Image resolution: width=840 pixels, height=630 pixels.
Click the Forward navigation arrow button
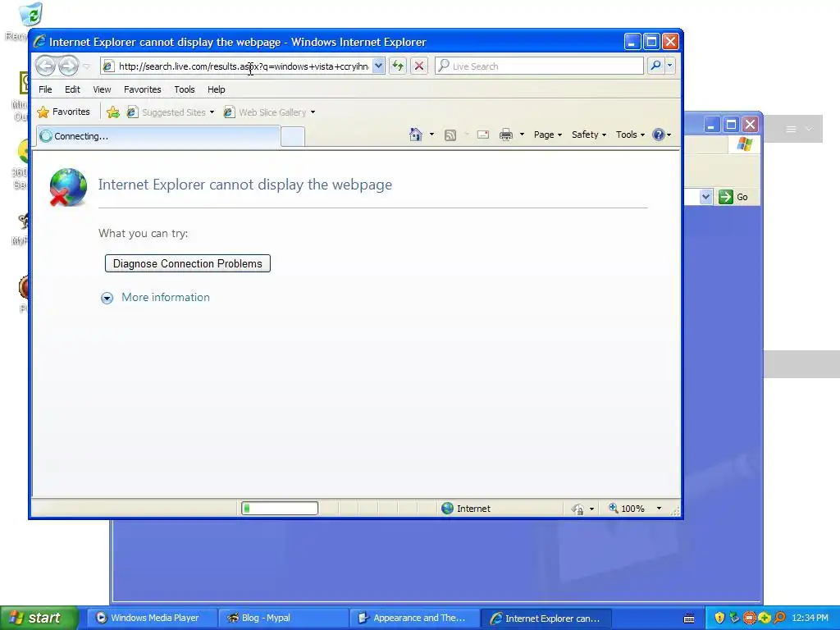68,66
